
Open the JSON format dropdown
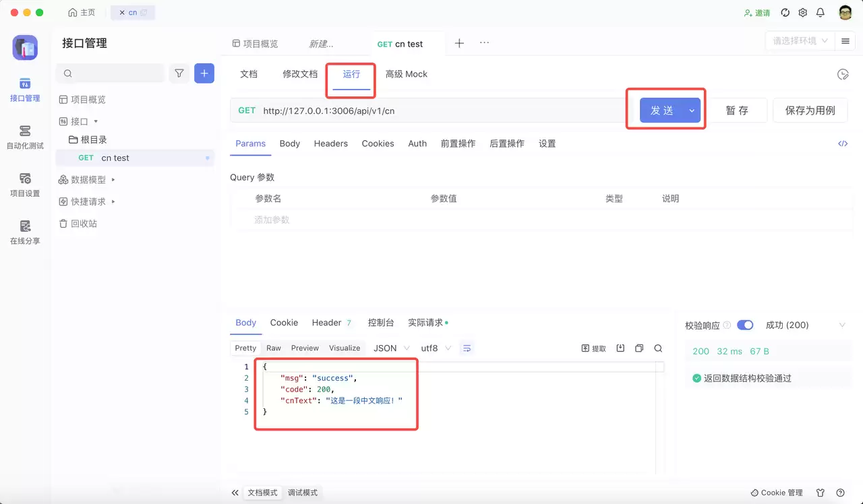[x=392, y=348]
